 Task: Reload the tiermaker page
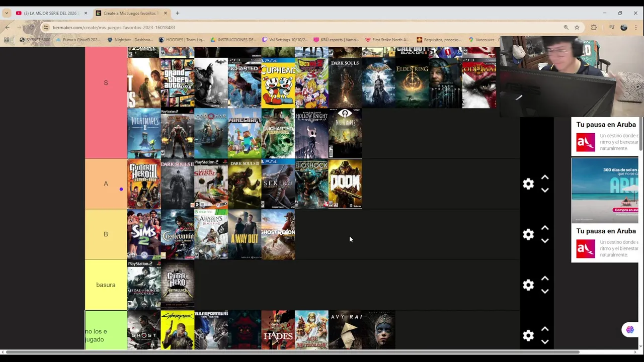[x=31, y=27]
